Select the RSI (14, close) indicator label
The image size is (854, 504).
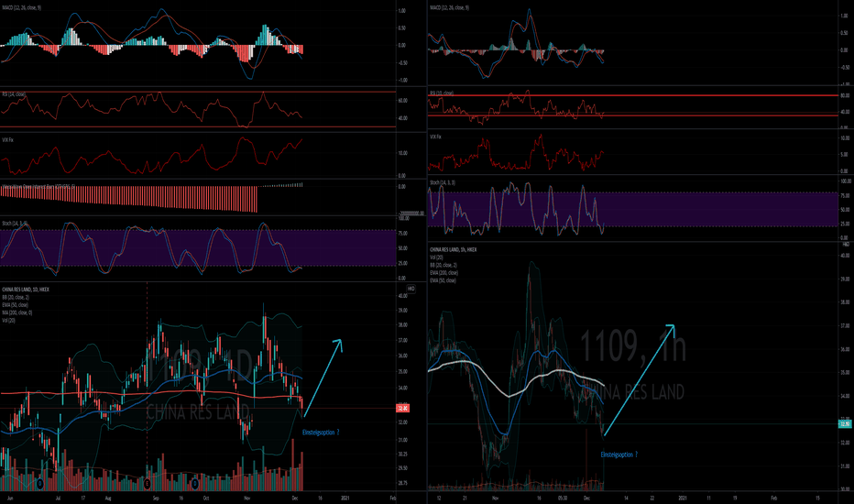tap(14, 94)
